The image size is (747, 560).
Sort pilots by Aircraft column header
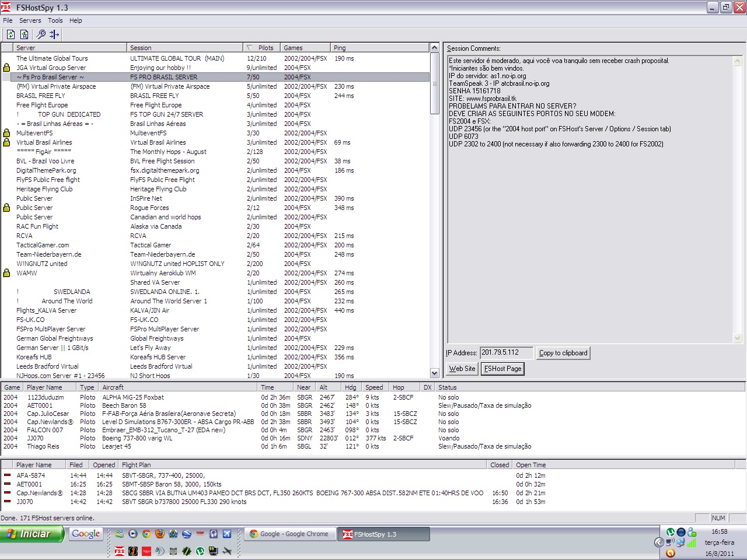click(x=178, y=387)
